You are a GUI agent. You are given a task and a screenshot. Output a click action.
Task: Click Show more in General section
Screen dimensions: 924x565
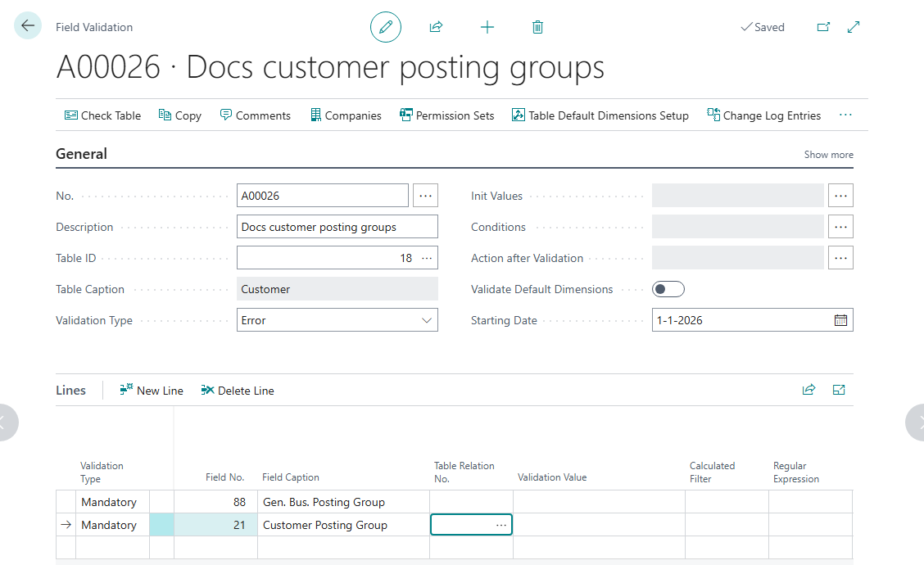(x=828, y=155)
